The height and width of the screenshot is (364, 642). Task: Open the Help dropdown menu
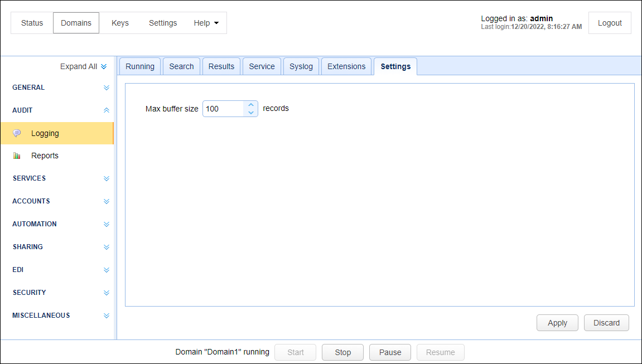[x=206, y=23]
